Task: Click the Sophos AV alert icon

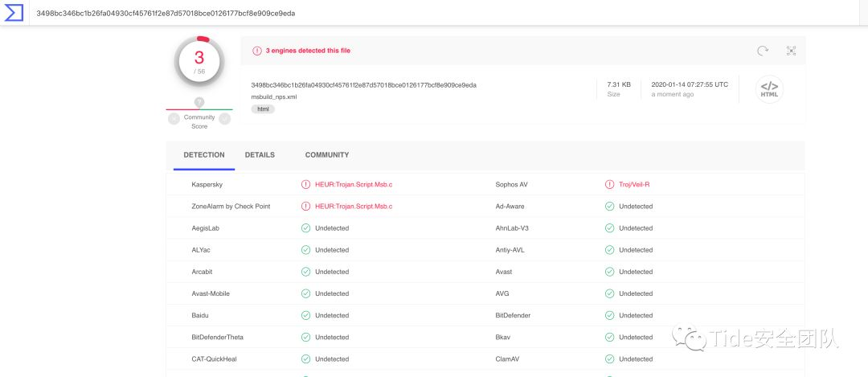Action: pos(609,185)
